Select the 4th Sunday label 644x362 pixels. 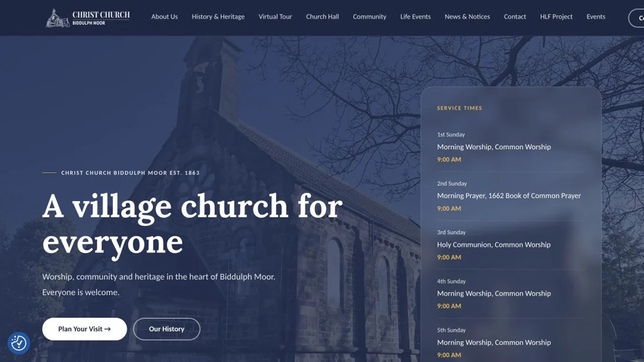pyautogui.click(x=451, y=281)
